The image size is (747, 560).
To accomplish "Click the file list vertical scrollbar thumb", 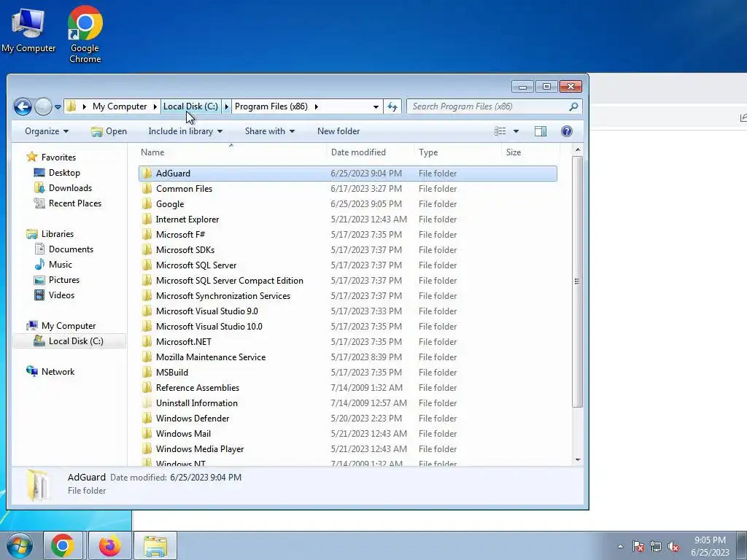I will tap(578, 281).
